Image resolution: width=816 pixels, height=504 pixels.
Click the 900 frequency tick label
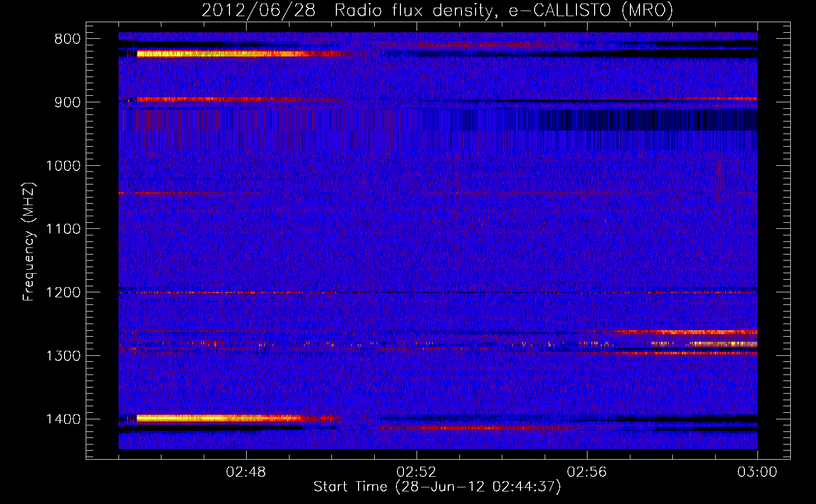[67, 102]
